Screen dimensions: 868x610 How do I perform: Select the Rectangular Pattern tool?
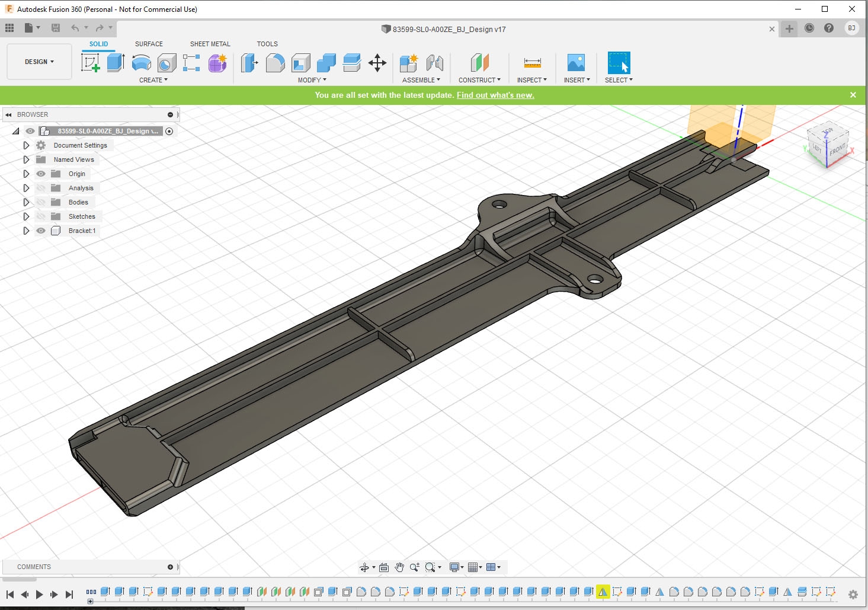[x=191, y=63]
